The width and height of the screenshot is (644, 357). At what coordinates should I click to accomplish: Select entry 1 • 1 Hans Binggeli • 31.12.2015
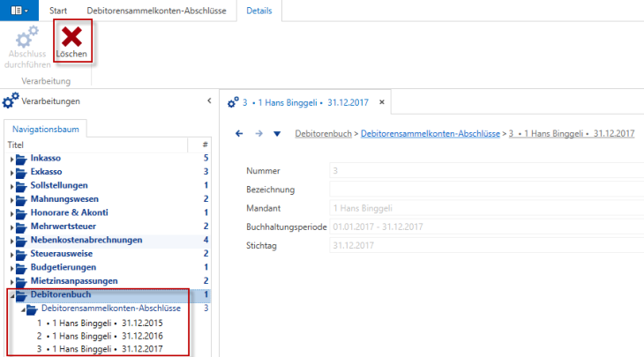point(100,324)
